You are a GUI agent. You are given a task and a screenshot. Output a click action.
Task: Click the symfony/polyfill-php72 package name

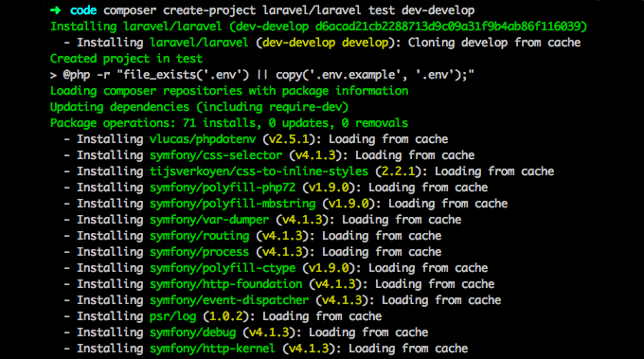[x=223, y=188]
